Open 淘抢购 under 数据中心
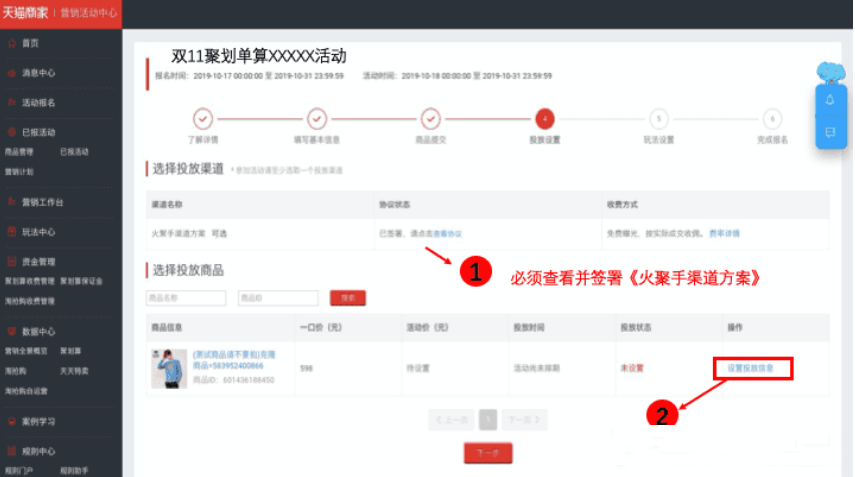The height and width of the screenshot is (477, 855). [x=15, y=371]
